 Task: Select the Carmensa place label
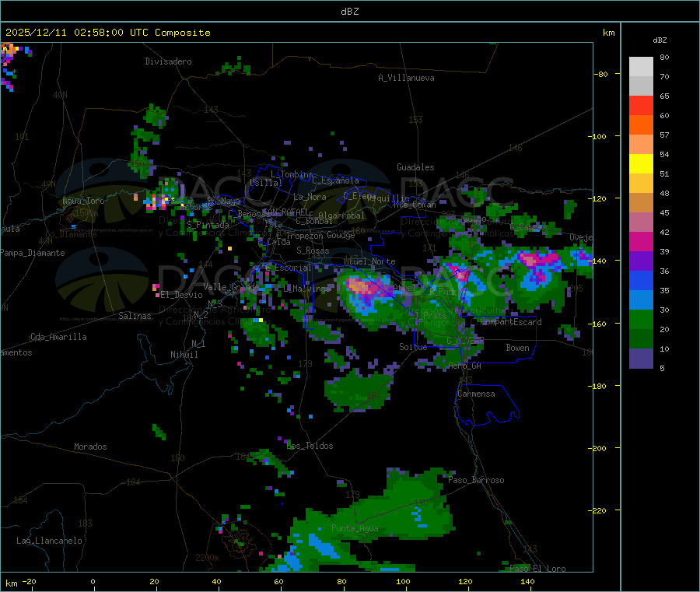[x=476, y=394]
